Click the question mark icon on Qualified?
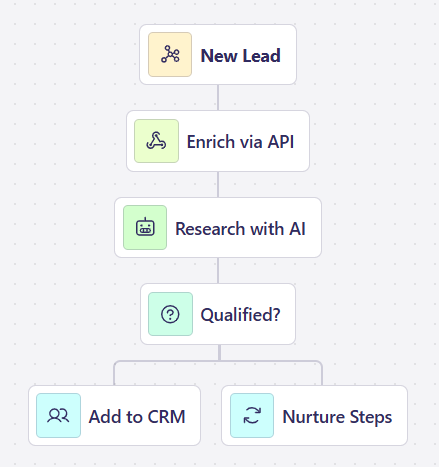439x467 pixels. (170, 314)
